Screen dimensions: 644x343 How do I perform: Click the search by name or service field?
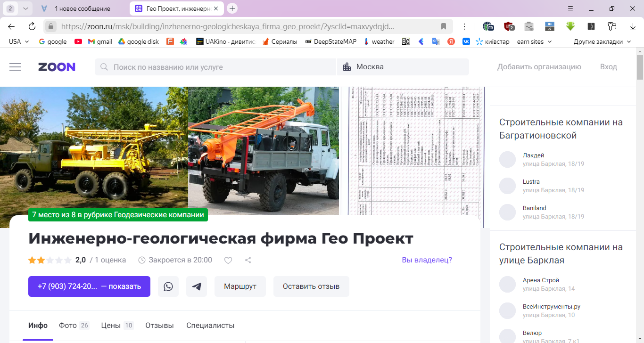click(x=215, y=67)
